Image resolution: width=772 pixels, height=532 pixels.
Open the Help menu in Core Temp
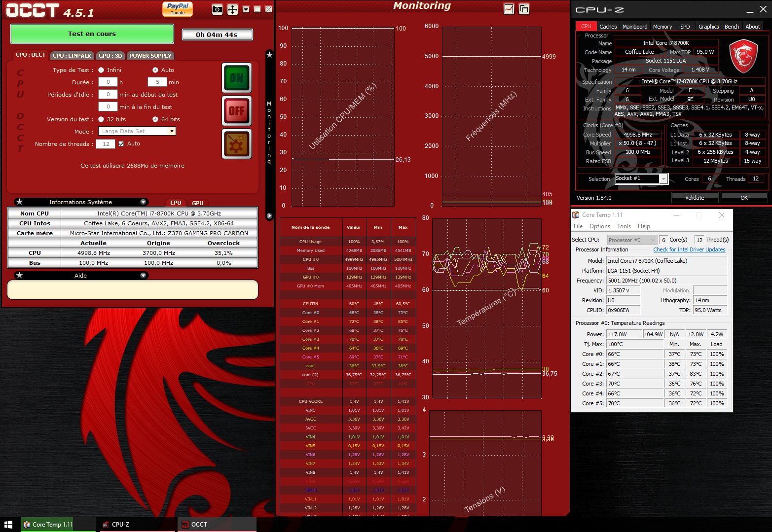pyautogui.click(x=644, y=226)
